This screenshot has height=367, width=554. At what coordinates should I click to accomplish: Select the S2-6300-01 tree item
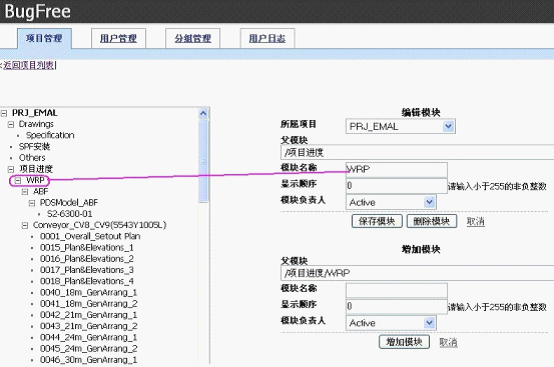[x=70, y=214]
